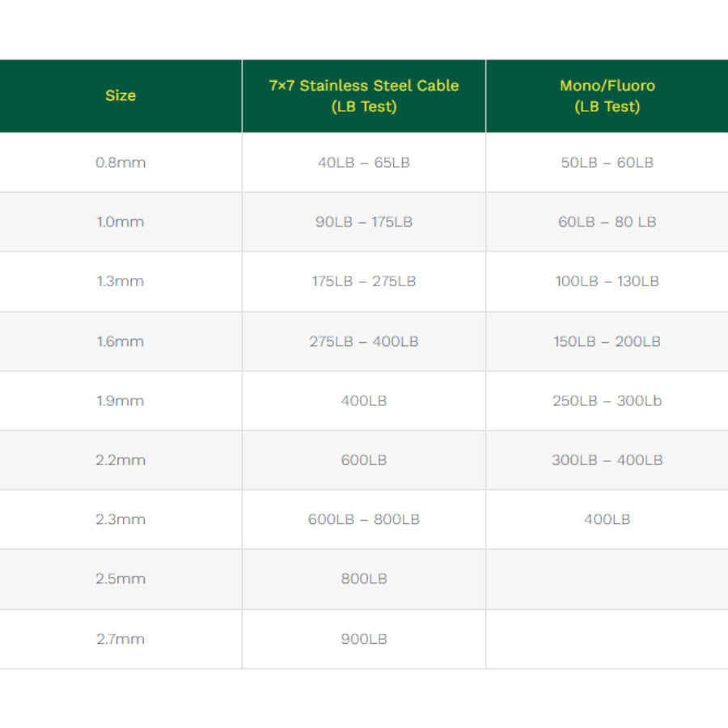Select the "250LB – 300Lb" cell
This screenshot has height=728, width=728.
click(x=607, y=400)
